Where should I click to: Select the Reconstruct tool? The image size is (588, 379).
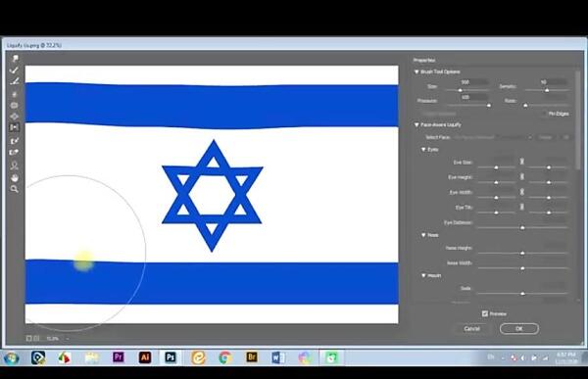15,70
